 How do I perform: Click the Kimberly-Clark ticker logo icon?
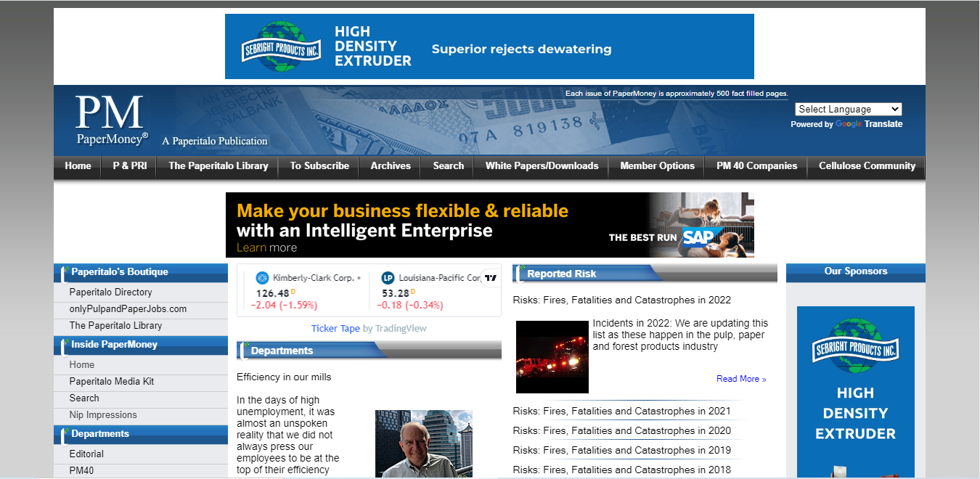point(262,278)
